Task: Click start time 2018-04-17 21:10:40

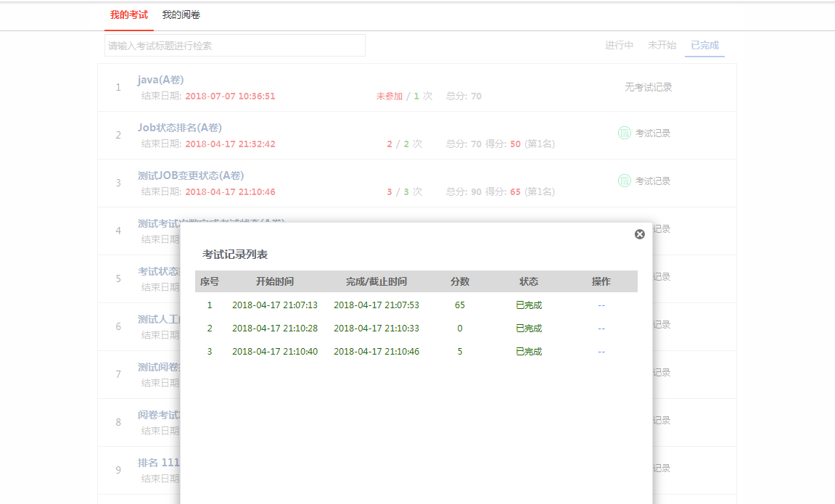Action: pyautogui.click(x=275, y=352)
